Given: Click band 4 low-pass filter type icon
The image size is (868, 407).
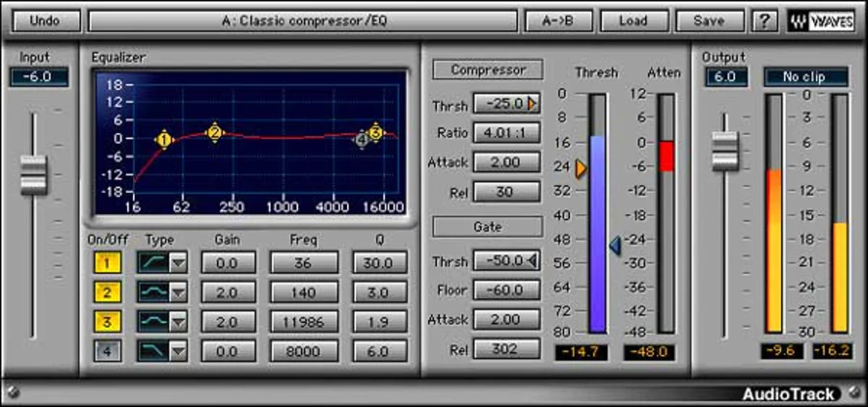Looking at the screenshot, I should (152, 351).
